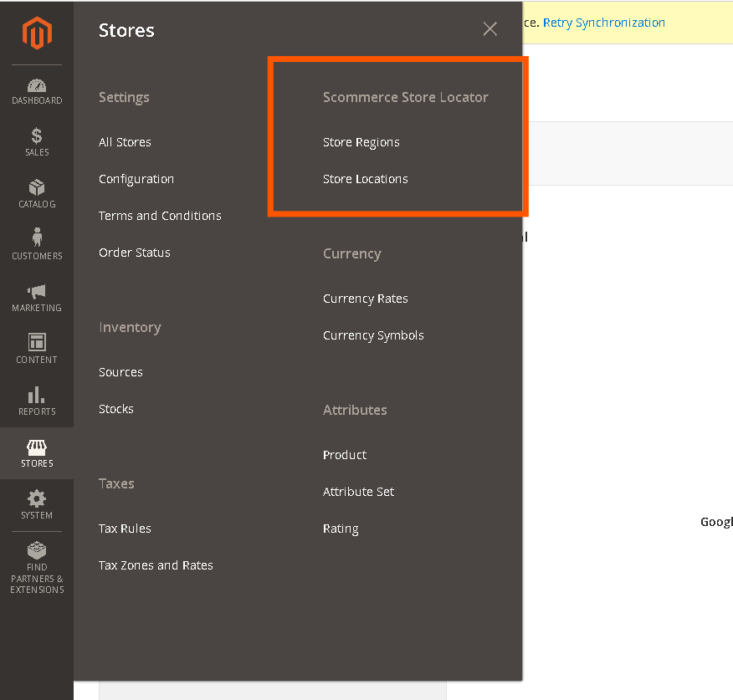Open Inventory Sources entry
Screen dimensions: 733x700
point(120,372)
